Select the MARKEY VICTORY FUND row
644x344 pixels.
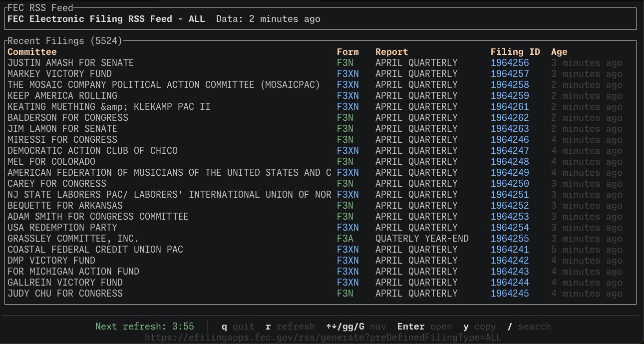pyautogui.click(x=59, y=74)
